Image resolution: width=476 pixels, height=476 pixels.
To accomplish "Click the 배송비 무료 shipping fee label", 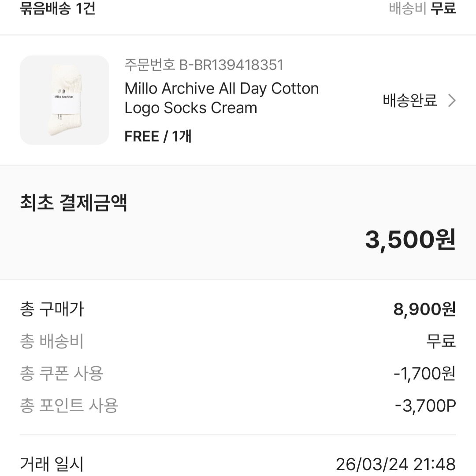I will 421,7.
